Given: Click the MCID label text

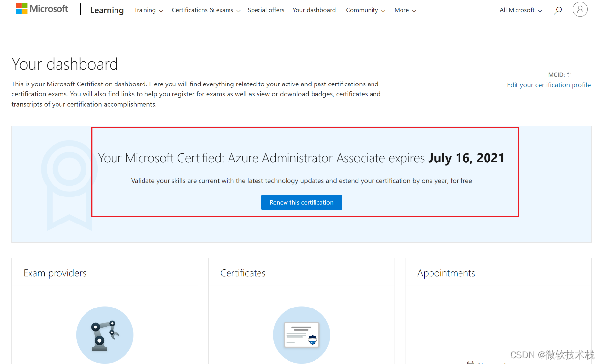Looking at the screenshot, I should (557, 75).
